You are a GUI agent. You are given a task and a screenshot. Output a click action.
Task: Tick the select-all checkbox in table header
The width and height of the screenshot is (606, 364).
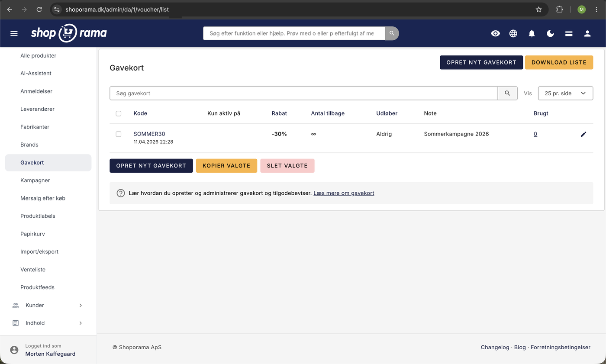pos(119,113)
